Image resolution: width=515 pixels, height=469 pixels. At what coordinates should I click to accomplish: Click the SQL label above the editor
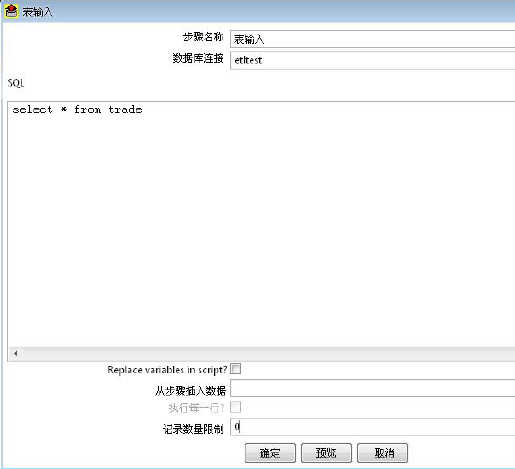[x=16, y=83]
